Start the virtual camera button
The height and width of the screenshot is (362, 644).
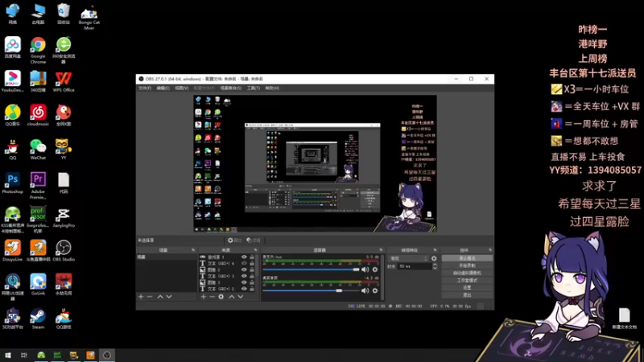point(467,273)
